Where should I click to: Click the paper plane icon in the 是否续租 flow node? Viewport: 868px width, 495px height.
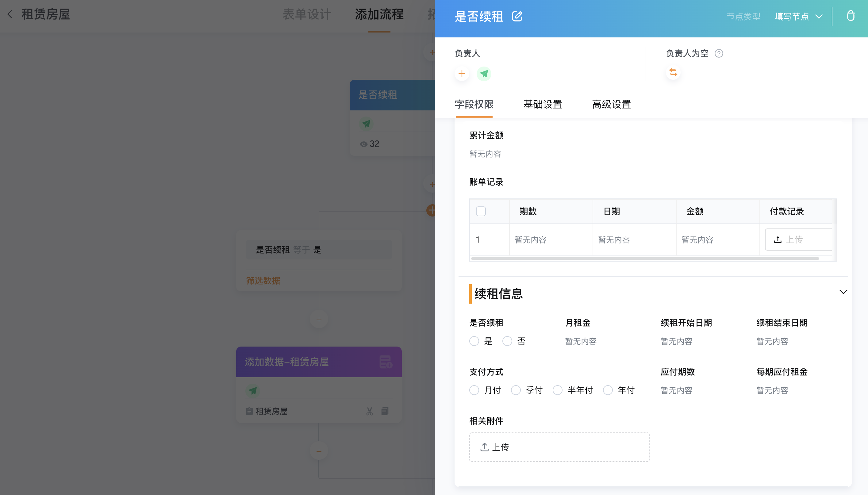(366, 123)
